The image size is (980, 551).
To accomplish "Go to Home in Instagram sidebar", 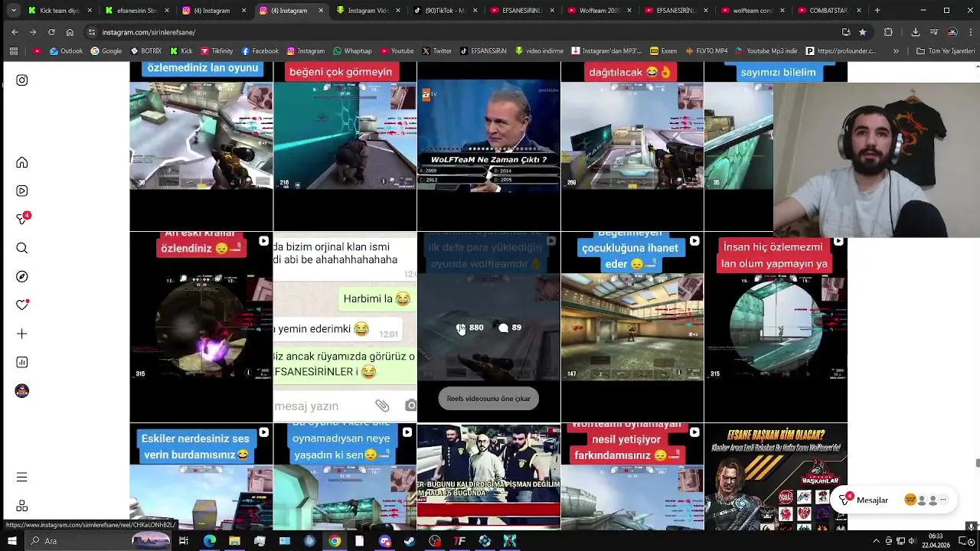I will [22, 162].
